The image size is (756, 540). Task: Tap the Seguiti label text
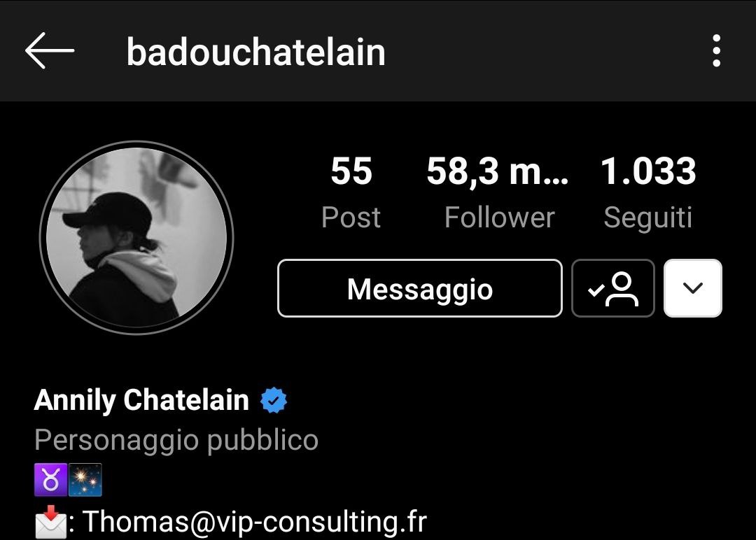[x=648, y=218]
